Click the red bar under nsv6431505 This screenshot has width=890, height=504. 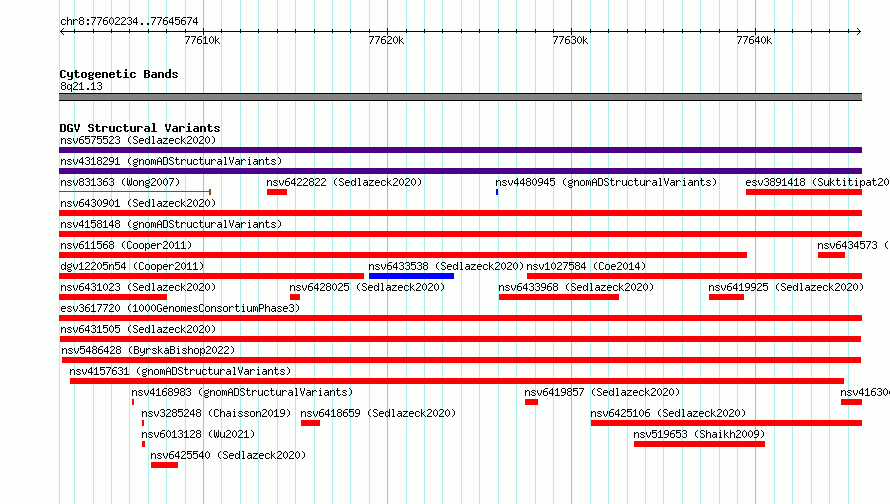coord(460,339)
